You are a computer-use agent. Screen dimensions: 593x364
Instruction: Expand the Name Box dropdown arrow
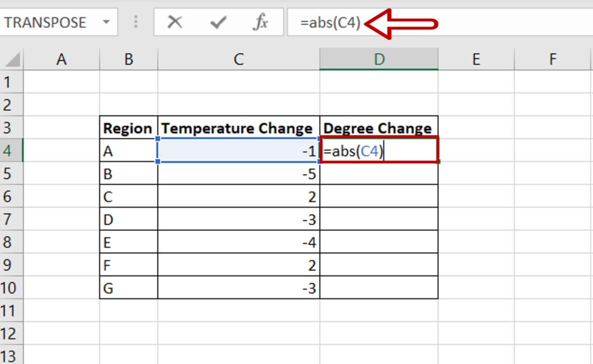[x=107, y=23]
